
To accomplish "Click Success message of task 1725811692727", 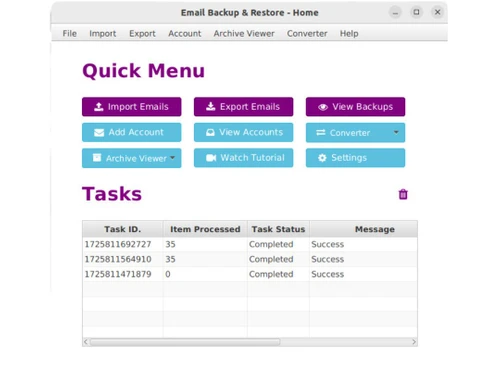I will coord(327,244).
